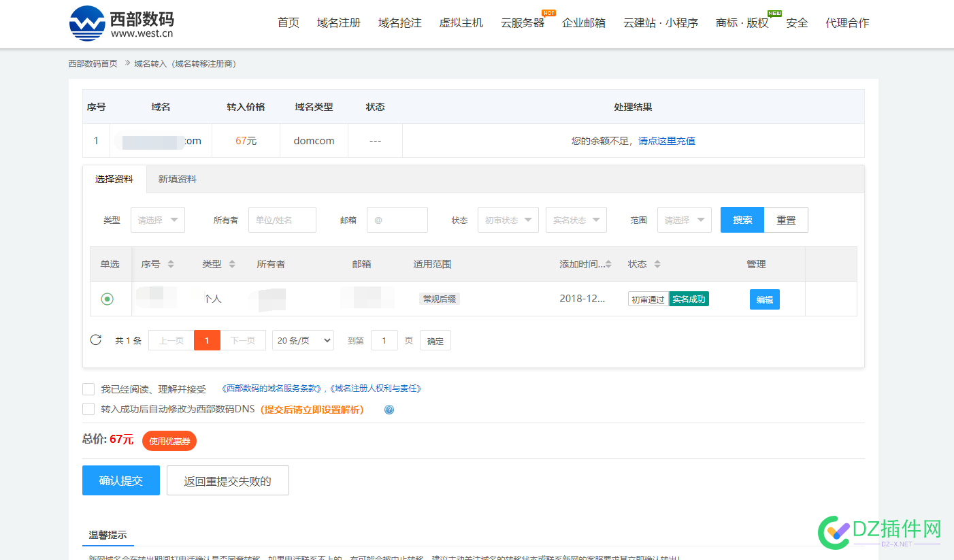Sort the 序号 column with its arrows
The image size is (954, 560).
[171, 264]
